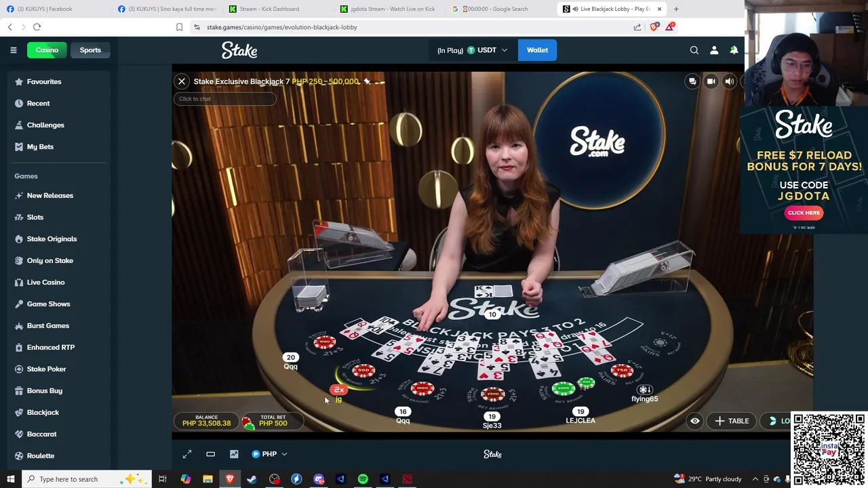Click the 2x double chip
Screen dimensions: 868x488
click(338, 390)
